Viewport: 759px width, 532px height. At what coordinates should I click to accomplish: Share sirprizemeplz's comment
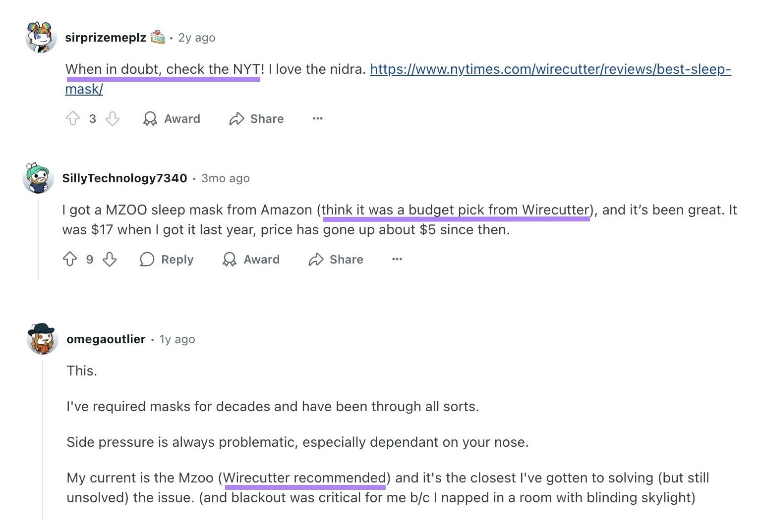256,118
